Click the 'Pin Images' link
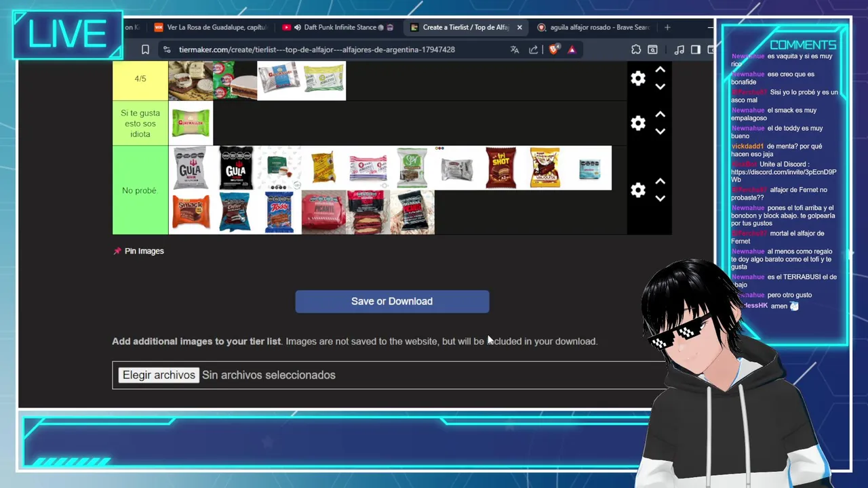The height and width of the screenshot is (488, 868). click(x=144, y=251)
